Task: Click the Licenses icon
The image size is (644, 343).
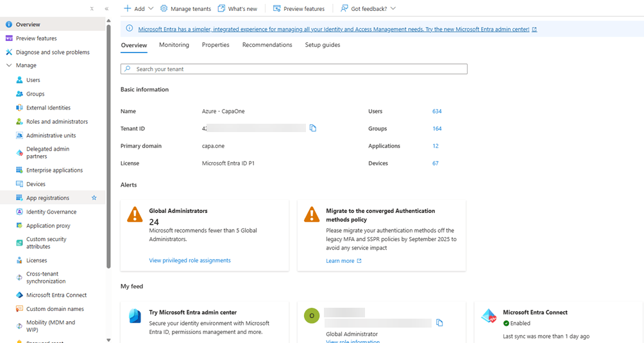Action: tap(19, 260)
